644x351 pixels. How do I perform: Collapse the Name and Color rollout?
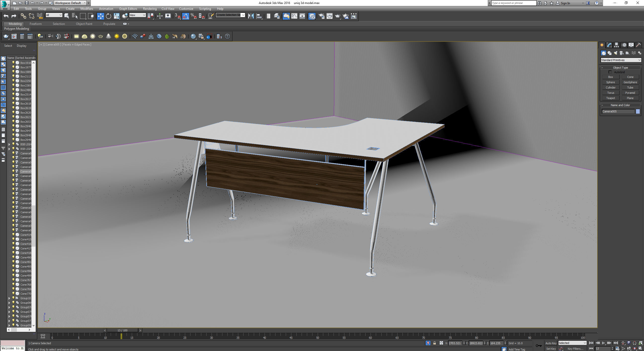coord(621,105)
